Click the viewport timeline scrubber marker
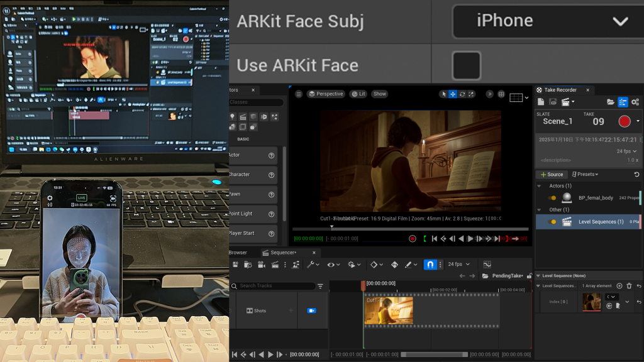The width and height of the screenshot is (644, 362). click(332, 227)
